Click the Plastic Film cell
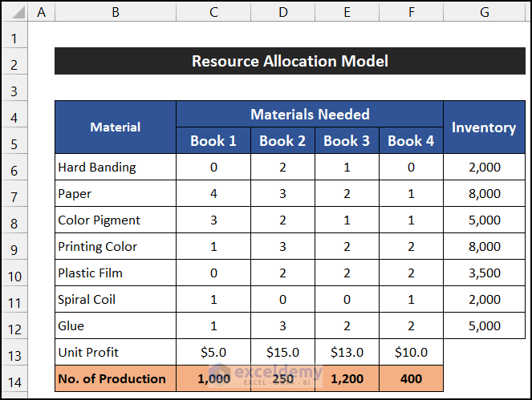 coord(116,273)
